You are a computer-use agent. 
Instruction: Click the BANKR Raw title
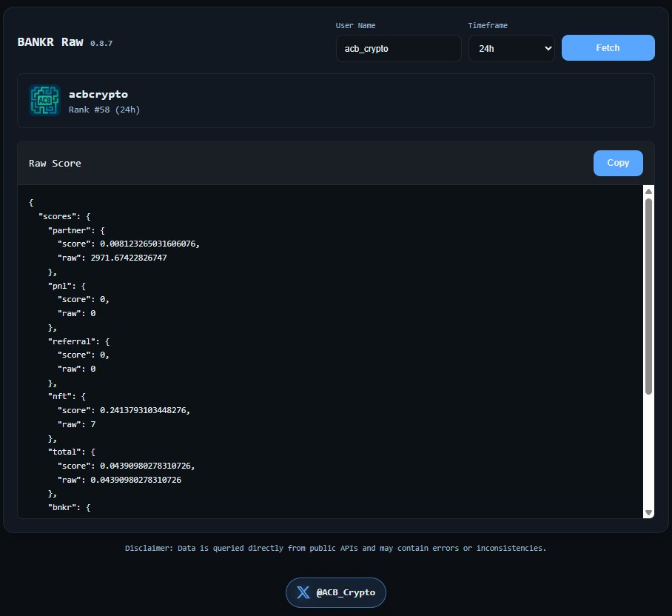click(50, 42)
